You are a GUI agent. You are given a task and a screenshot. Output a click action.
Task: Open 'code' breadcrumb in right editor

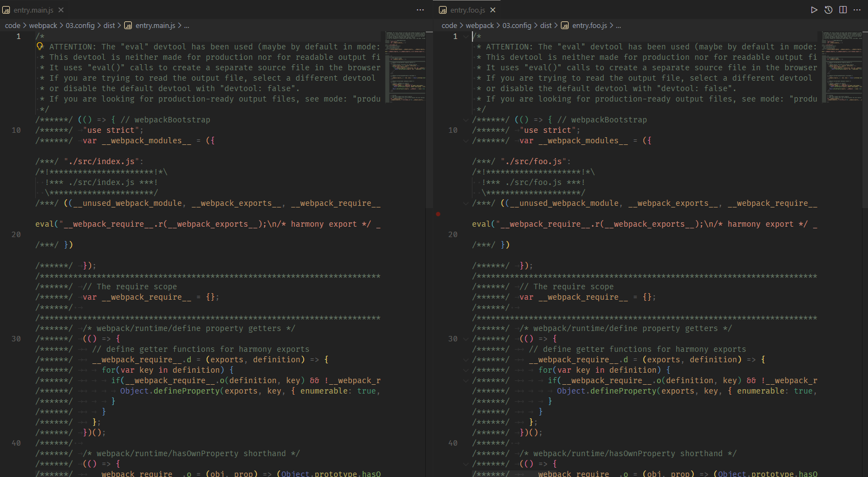pyautogui.click(x=449, y=26)
